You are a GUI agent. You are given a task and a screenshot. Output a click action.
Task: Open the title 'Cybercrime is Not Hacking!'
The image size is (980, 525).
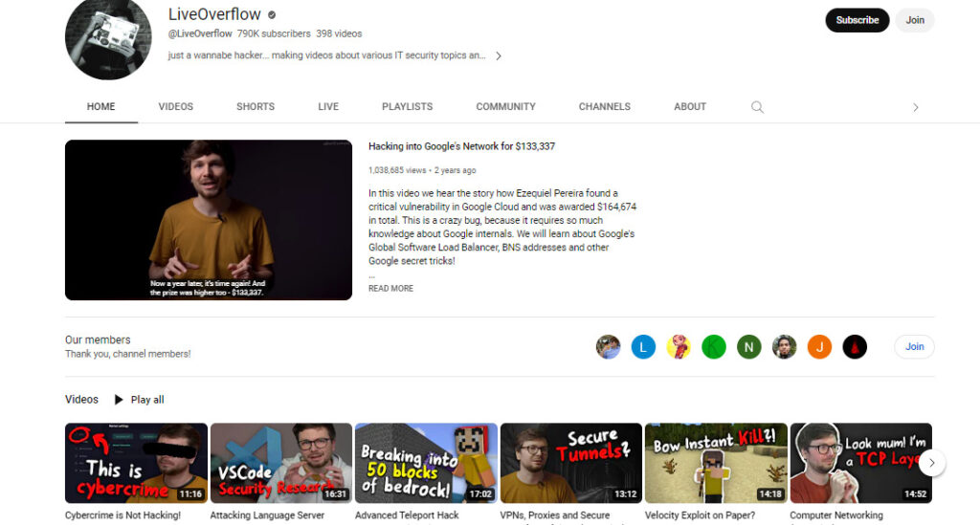coord(122,515)
